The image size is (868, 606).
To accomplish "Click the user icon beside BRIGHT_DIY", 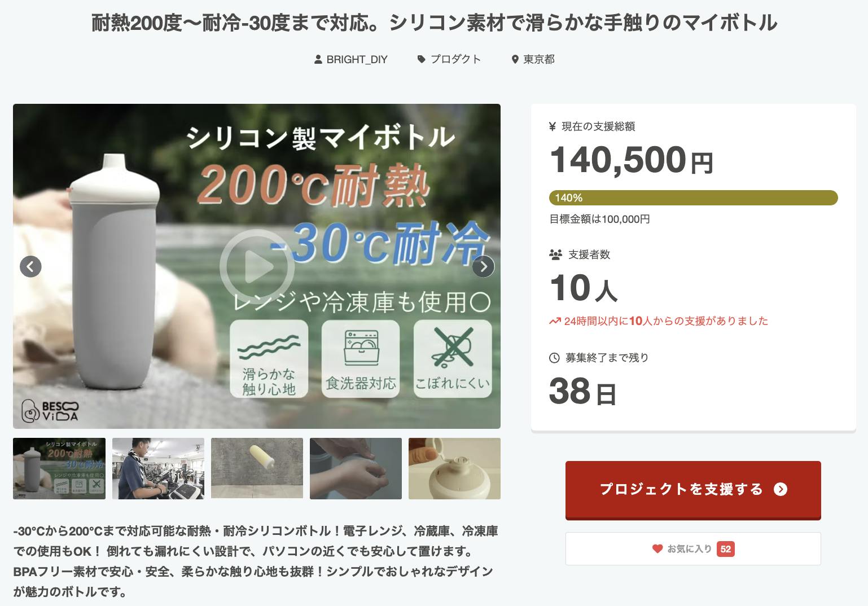I will [x=318, y=59].
